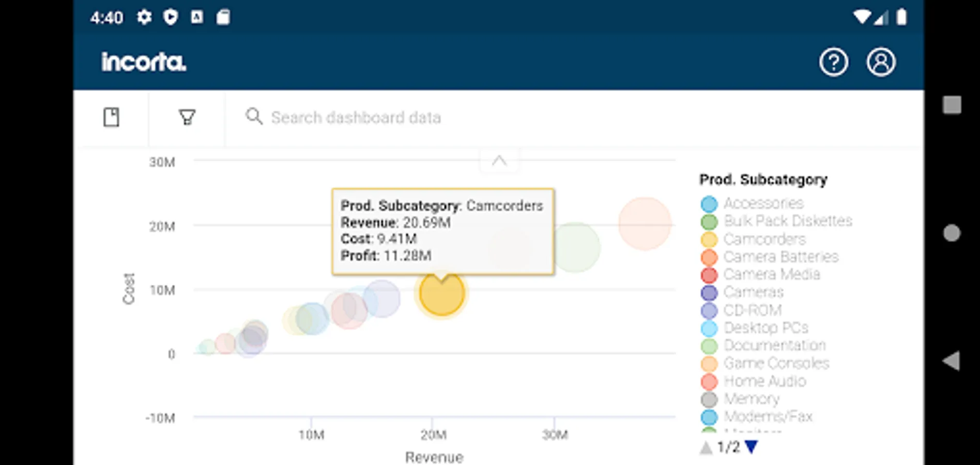Toggle Accessories series in legend
Screen dimensions: 980x465
click(x=763, y=203)
